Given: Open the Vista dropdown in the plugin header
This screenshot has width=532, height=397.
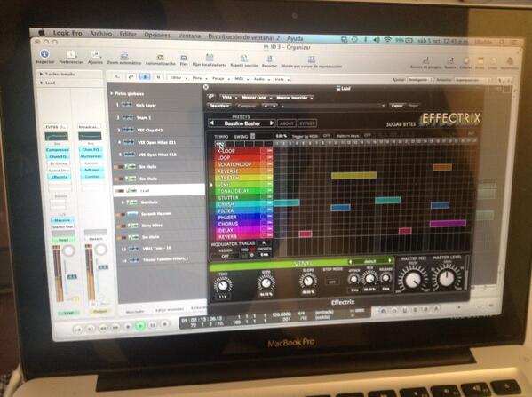Looking at the screenshot, I should pyautogui.click(x=228, y=97).
